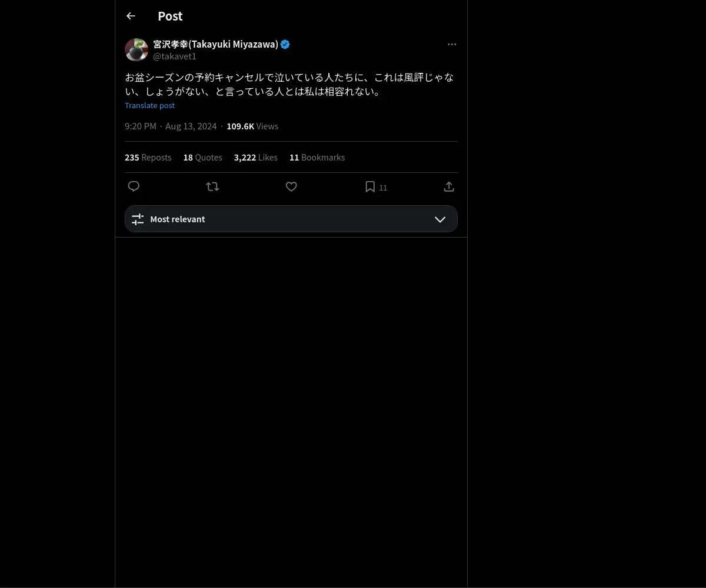This screenshot has width=706, height=588.
Task: Open the 3,222 Likes list
Action: (256, 158)
